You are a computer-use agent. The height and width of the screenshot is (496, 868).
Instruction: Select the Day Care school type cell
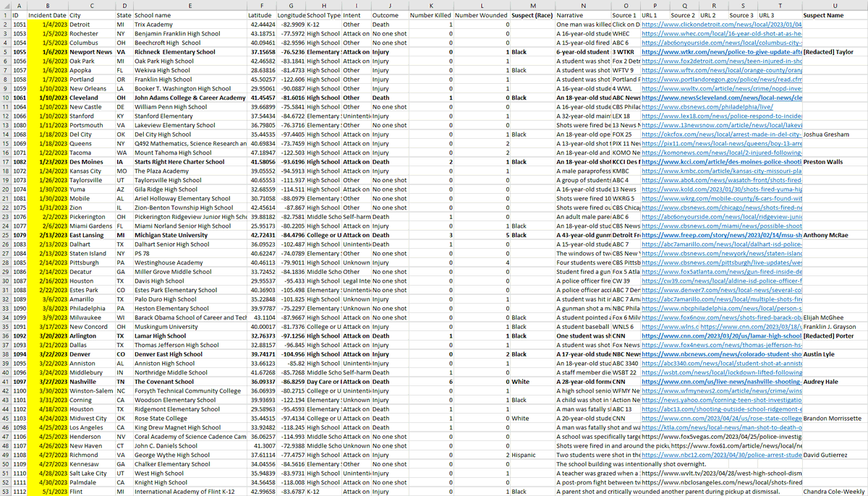click(x=323, y=382)
